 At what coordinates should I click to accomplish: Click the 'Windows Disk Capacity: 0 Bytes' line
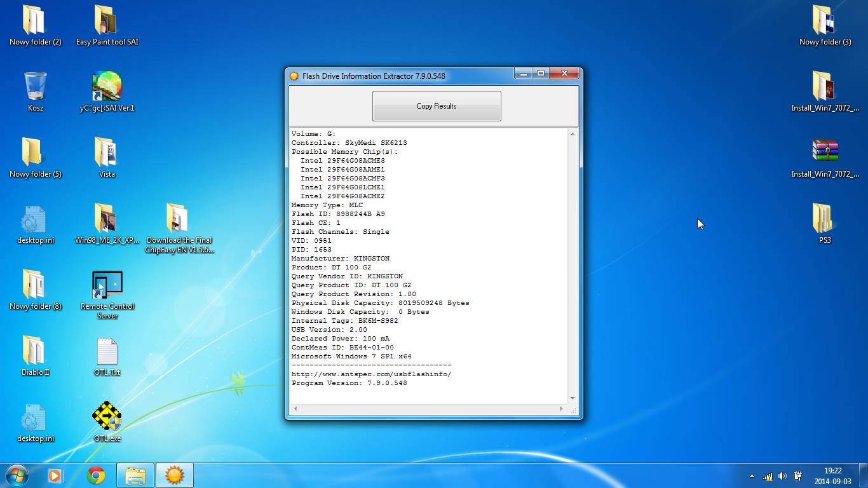pos(360,312)
